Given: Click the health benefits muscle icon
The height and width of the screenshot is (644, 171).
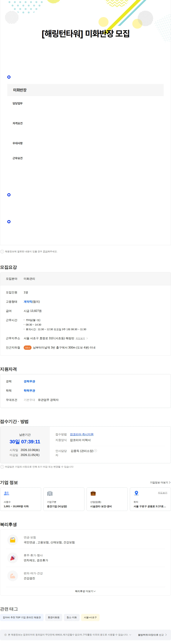Looking at the screenshot, I should click(x=12, y=576).
